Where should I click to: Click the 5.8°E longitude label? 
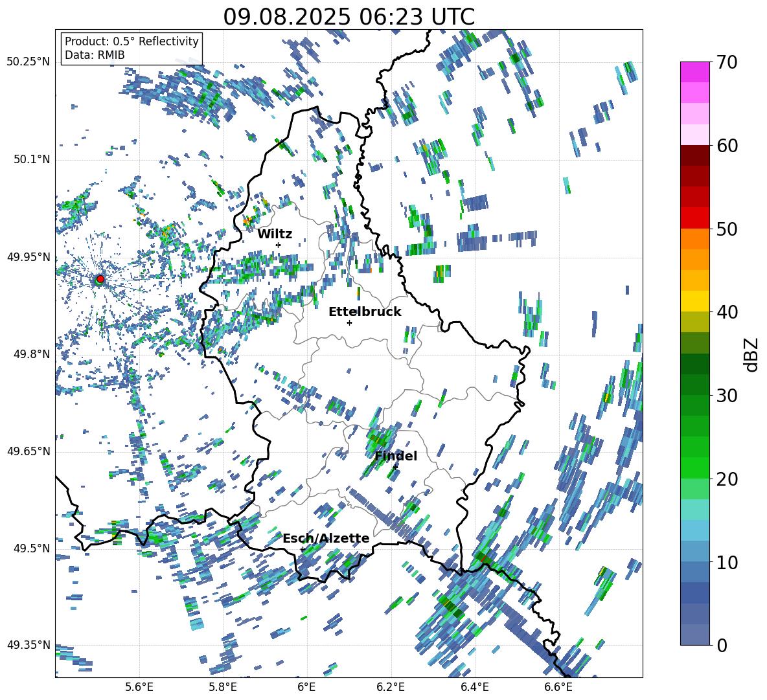click(223, 687)
